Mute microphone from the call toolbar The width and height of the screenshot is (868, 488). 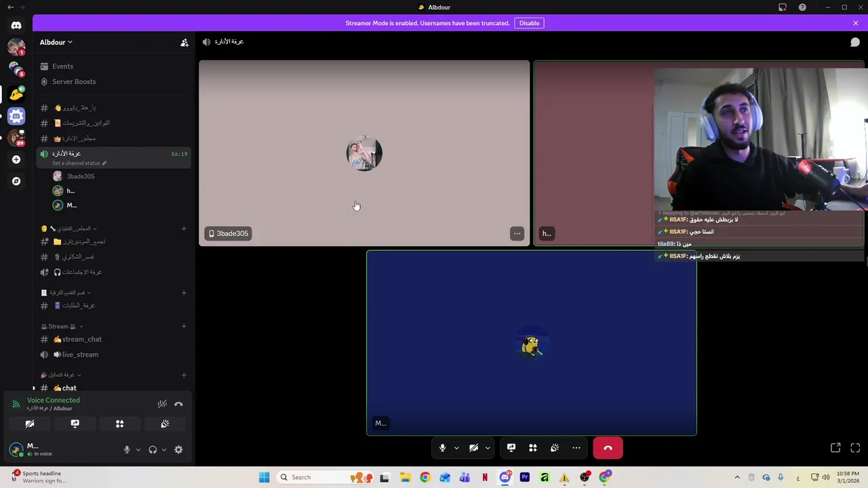click(442, 448)
